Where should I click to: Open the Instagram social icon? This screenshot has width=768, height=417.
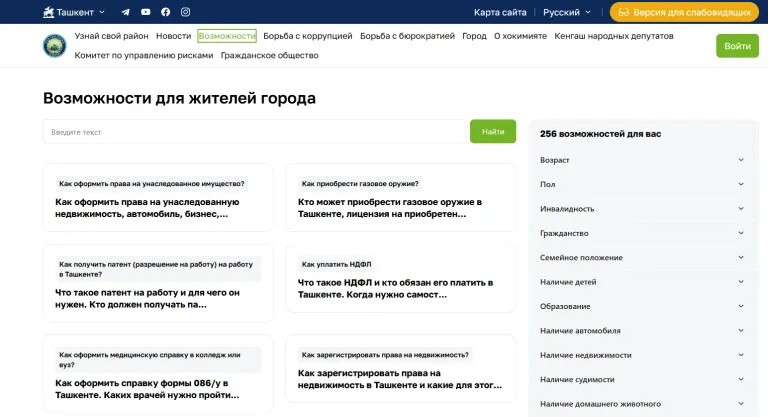click(x=185, y=12)
